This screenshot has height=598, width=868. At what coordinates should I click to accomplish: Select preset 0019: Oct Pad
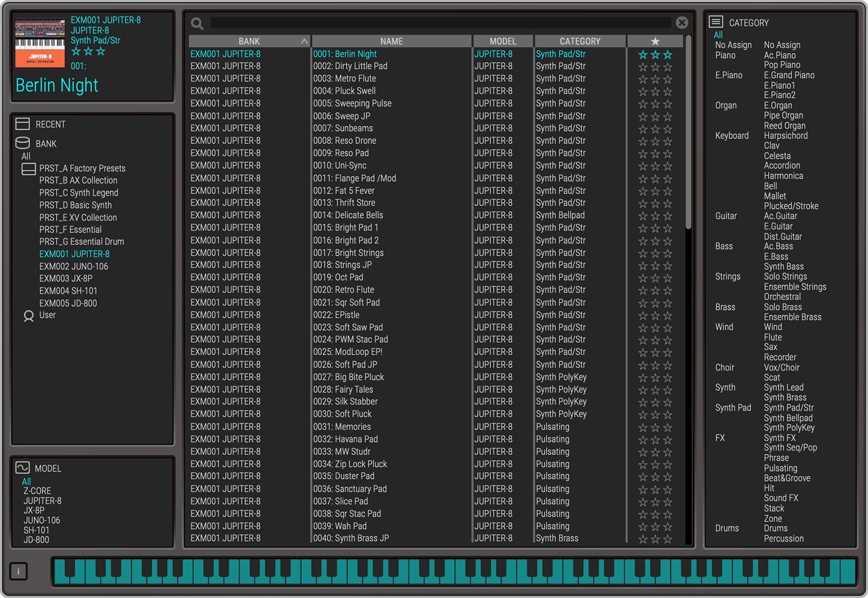point(338,277)
